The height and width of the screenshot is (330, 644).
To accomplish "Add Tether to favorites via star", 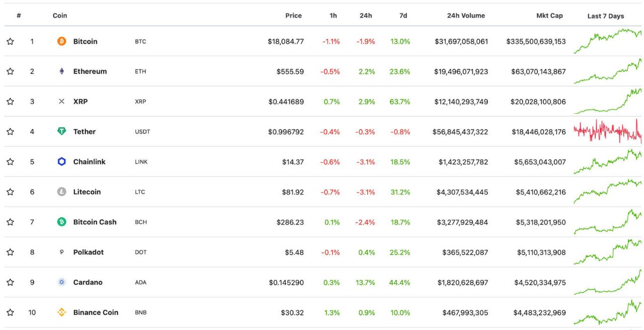I will point(10,131).
